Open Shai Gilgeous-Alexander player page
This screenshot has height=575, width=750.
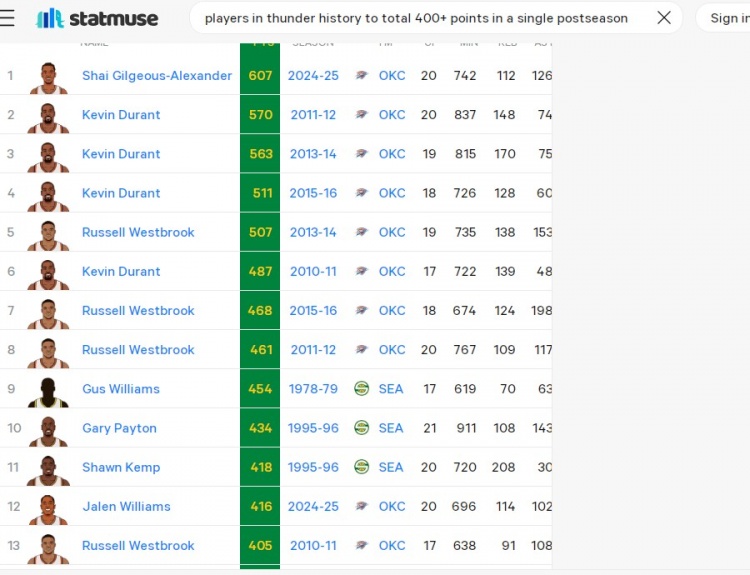pos(157,76)
